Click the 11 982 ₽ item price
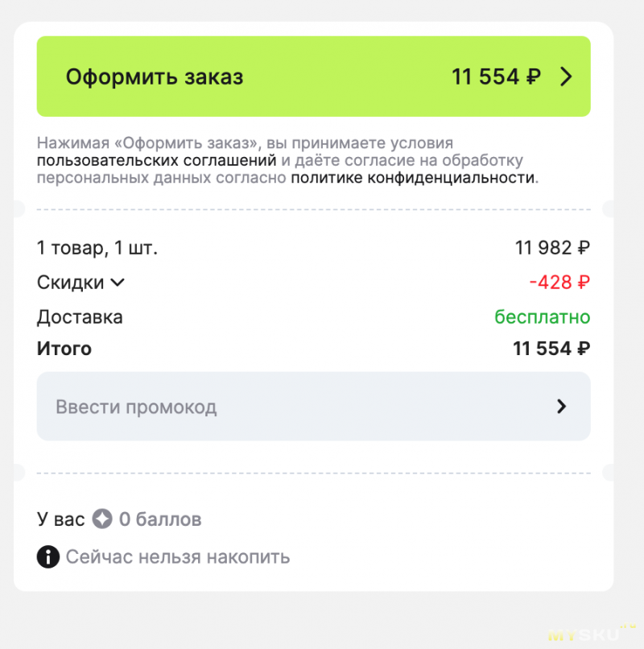Viewport: 644px width, 649px height. click(x=552, y=248)
